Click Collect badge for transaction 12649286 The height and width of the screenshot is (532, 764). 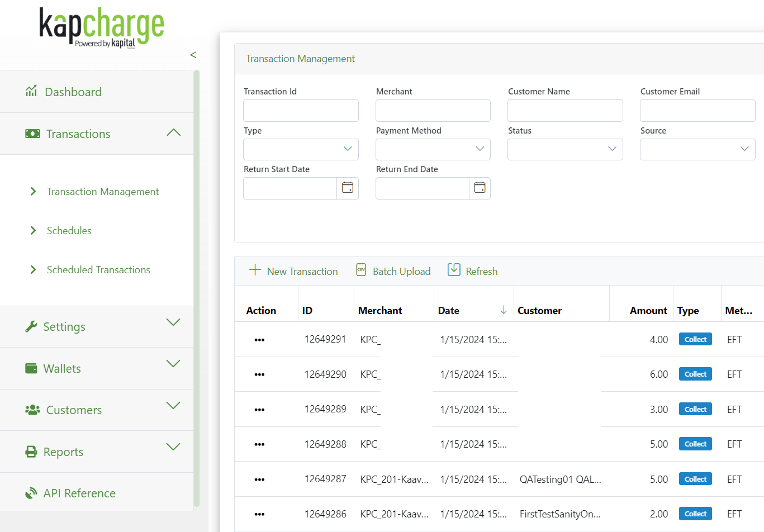click(x=695, y=514)
